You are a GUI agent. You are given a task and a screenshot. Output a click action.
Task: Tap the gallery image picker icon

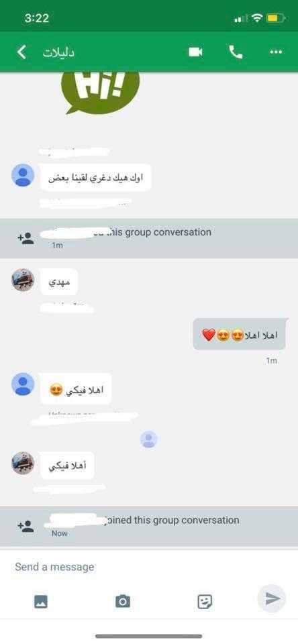click(41, 602)
